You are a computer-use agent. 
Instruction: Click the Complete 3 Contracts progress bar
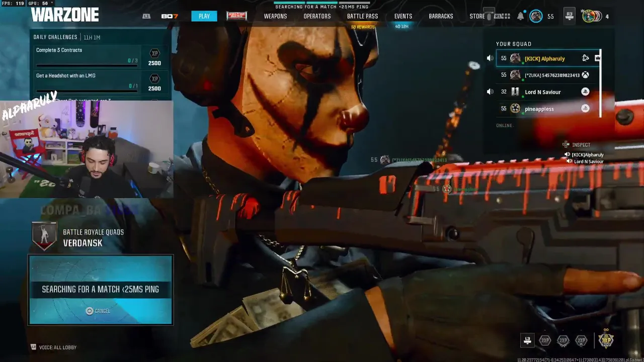(x=87, y=65)
